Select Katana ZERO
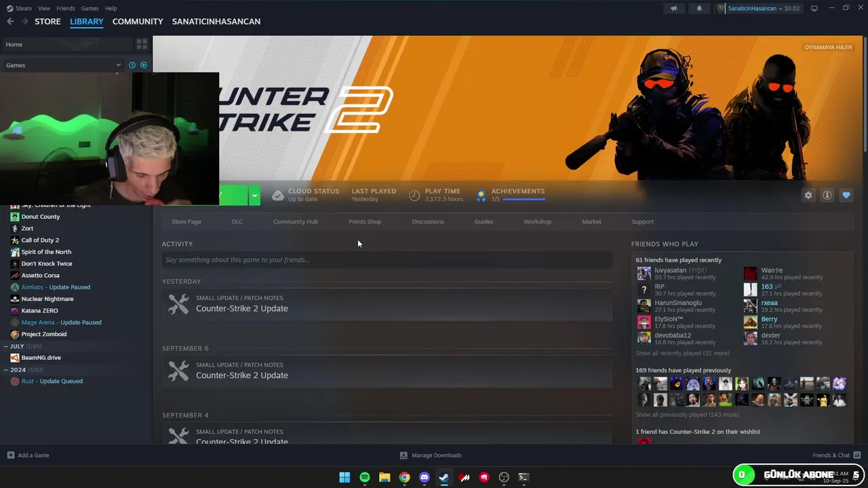 coord(39,310)
